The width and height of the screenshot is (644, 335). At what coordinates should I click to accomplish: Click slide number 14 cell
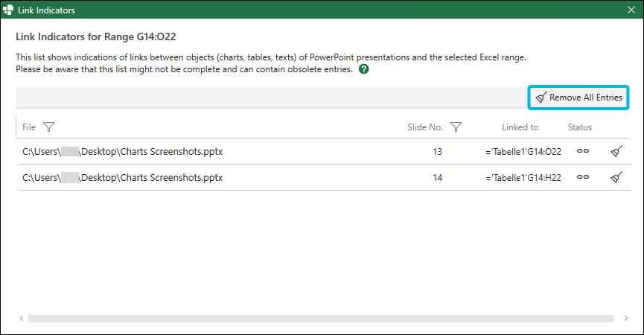point(438,177)
